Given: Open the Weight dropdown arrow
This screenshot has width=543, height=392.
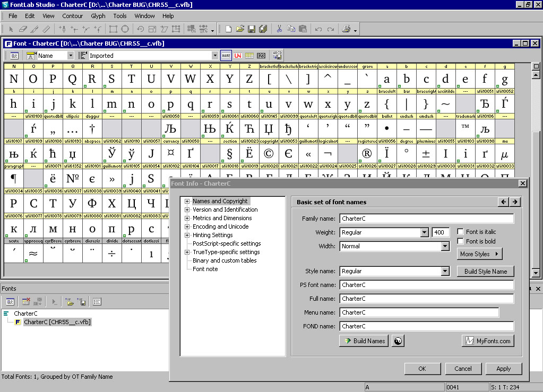Looking at the screenshot, I should [424, 232].
